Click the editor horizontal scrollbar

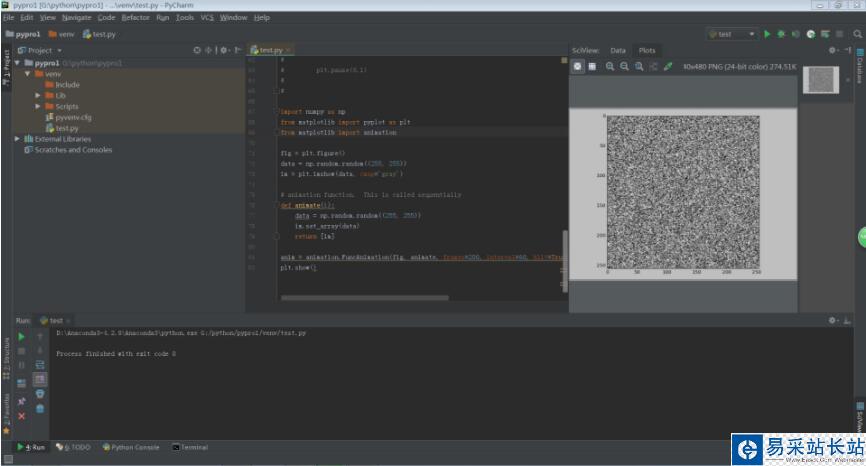coord(365,298)
